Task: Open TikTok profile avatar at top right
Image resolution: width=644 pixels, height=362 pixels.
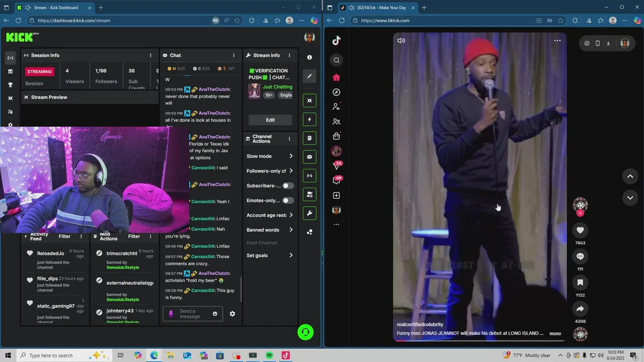Action: click(x=625, y=43)
